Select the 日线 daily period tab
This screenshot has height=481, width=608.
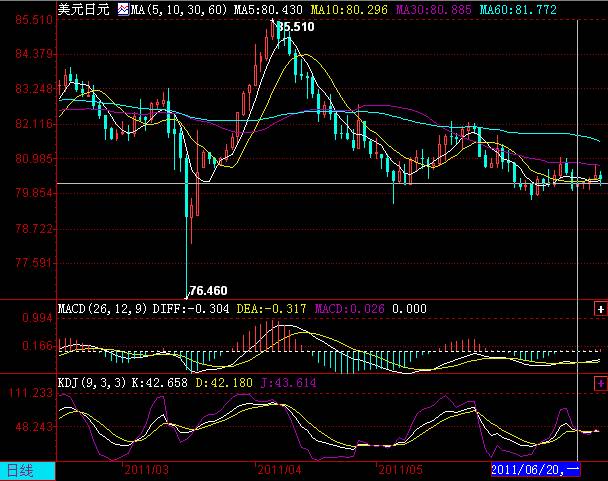tap(27, 471)
